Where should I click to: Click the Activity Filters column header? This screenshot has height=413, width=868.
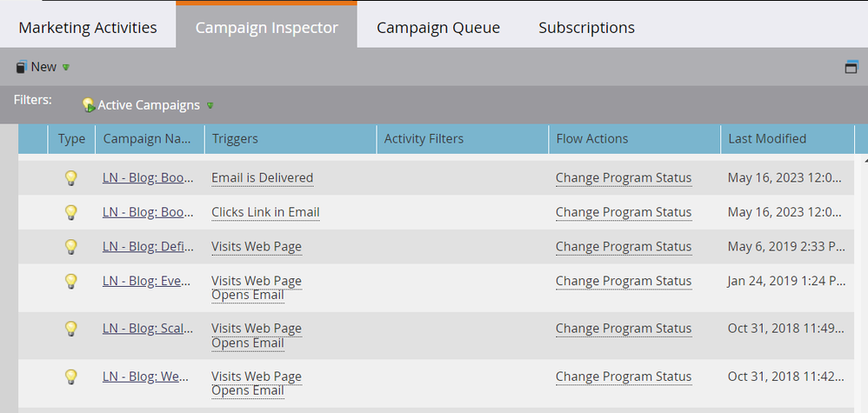point(424,138)
